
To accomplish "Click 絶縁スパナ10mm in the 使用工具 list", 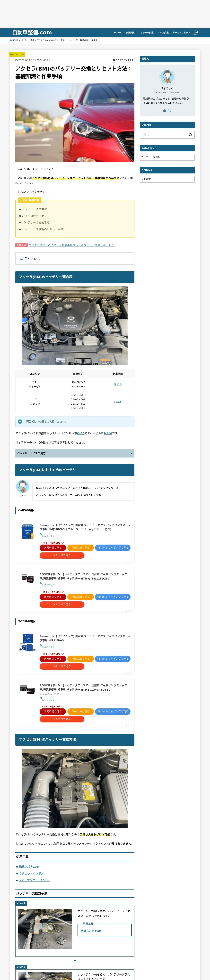I will point(29,867).
